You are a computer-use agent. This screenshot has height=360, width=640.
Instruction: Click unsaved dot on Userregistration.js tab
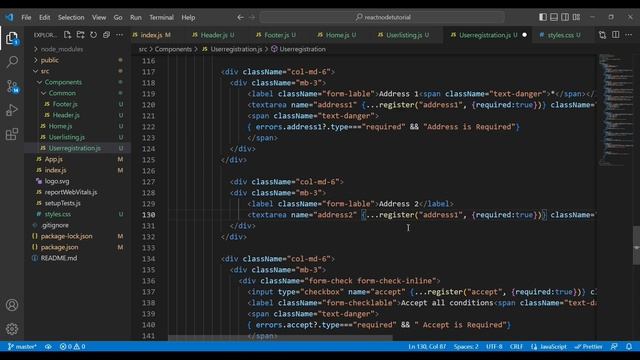tap(524, 35)
